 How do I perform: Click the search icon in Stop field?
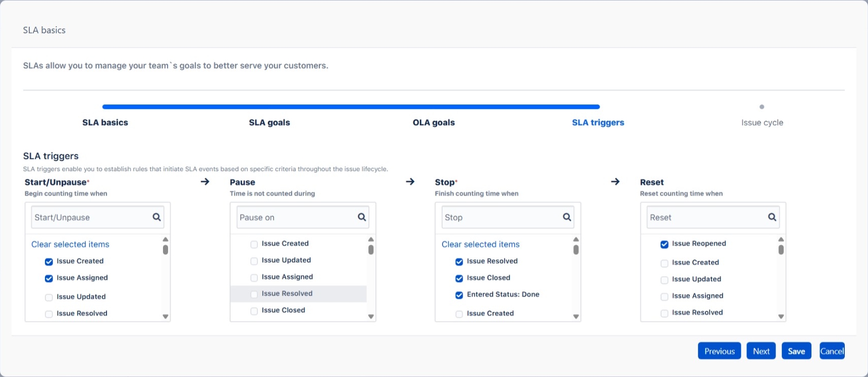coord(567,217)
